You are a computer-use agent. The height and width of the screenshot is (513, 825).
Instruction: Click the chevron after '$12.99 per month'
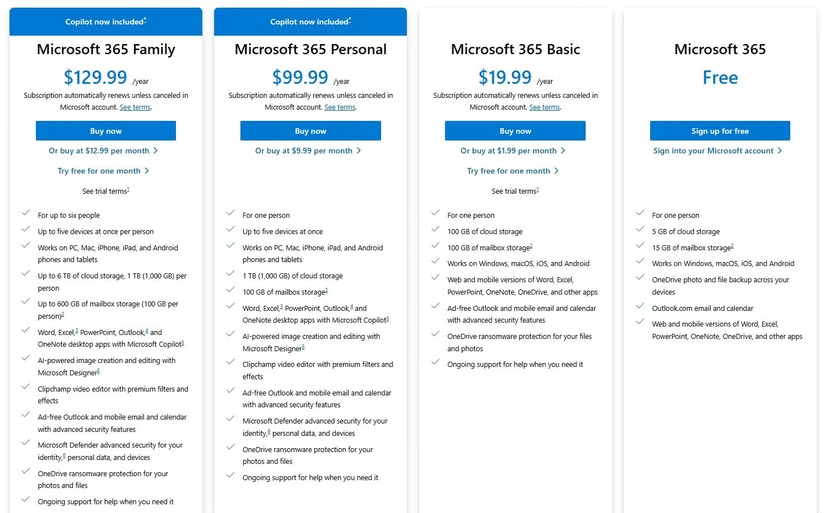point(156,151)
